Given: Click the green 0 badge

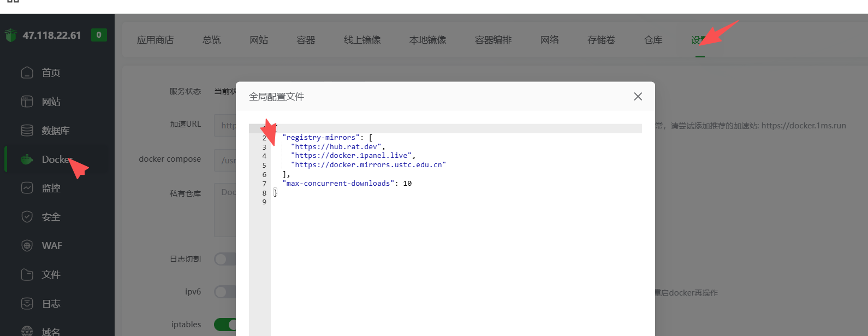Looking at the screenshot, I should coord(99,35).
